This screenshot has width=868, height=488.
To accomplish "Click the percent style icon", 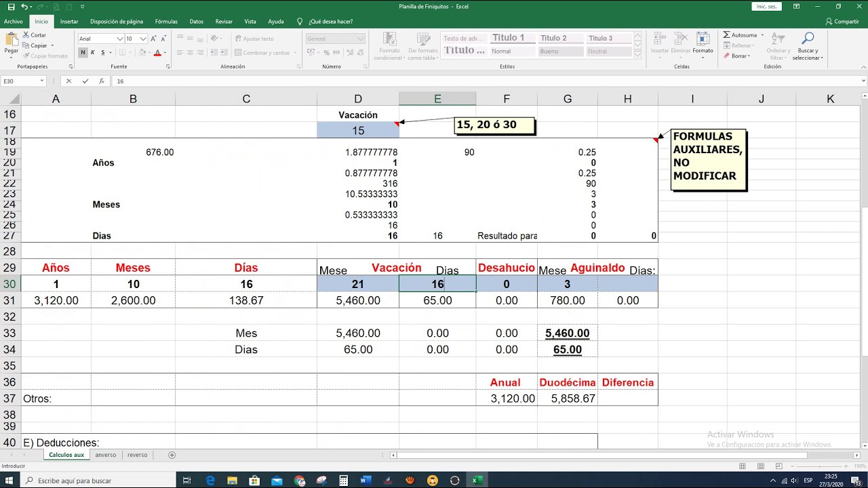I will pyautogui.click(x=327, y=52).
